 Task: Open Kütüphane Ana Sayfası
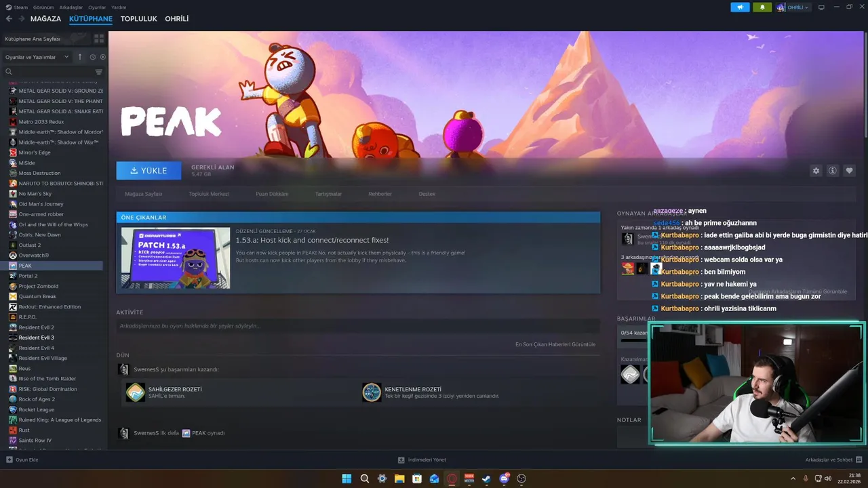pos(45,39)
